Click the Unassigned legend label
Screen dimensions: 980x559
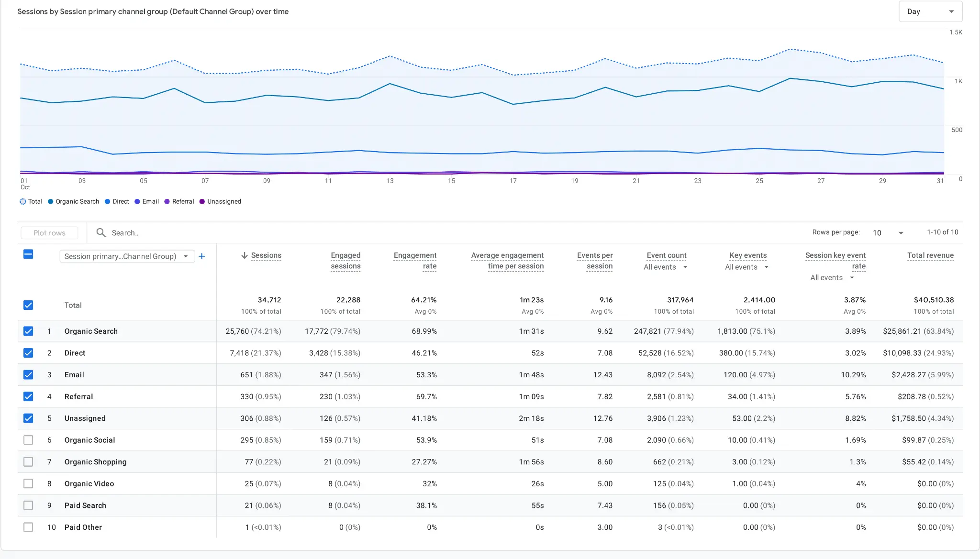pyautogui.click(x=224, y=201)
